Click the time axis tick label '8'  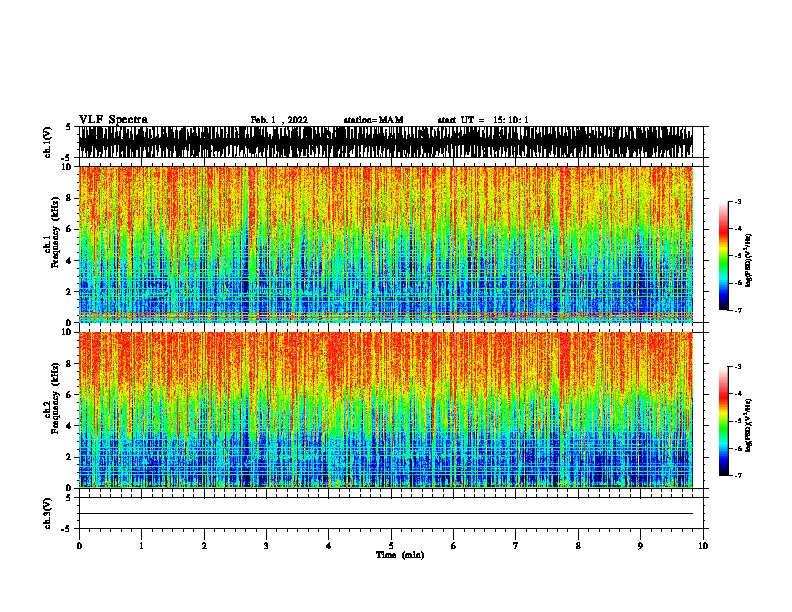pyautogui.click(x=578, y=546)
